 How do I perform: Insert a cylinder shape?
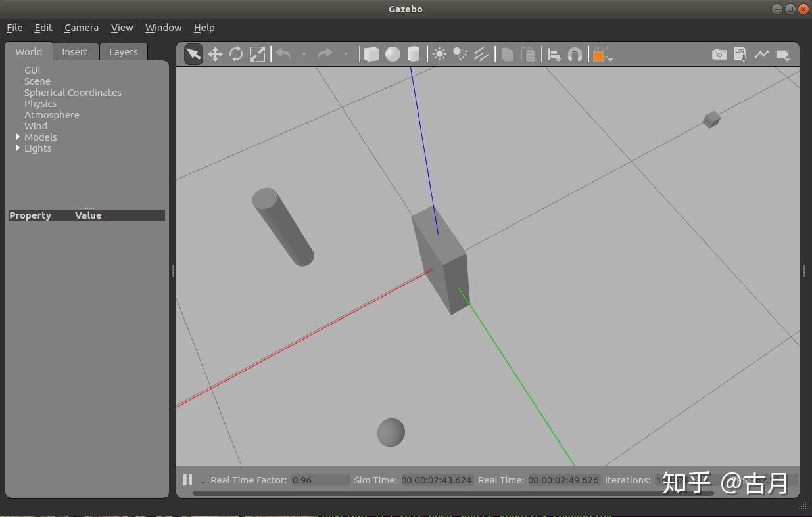[413, 54]
